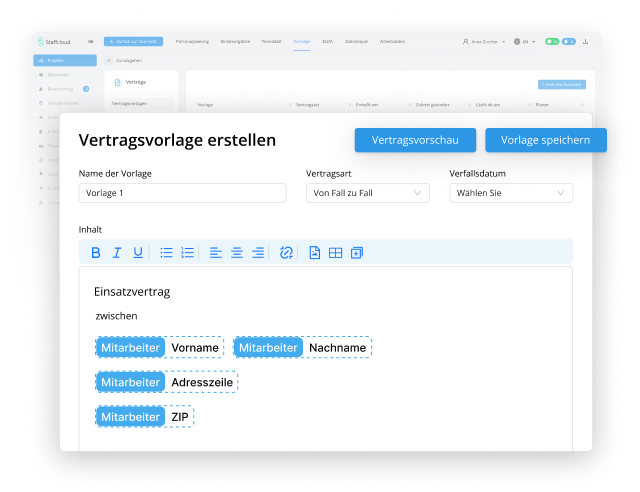Viewport: 640px width, 492px height.
Task: Center align the text
Action: (x=237, y=253)
